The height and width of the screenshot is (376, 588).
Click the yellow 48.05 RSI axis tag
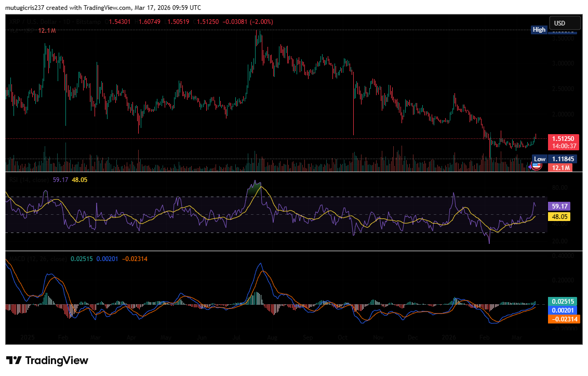point(559,217)
